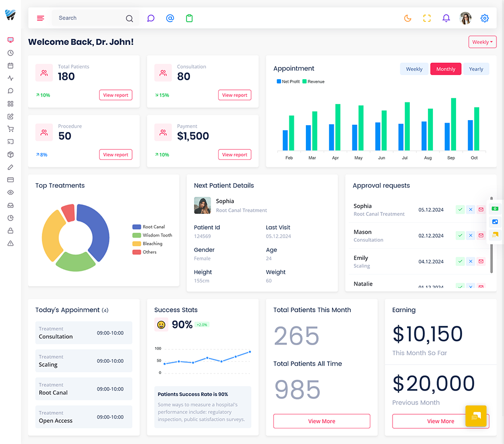Viewport: 504px width, 444px height.
Task: Open eye icon in sidebar
Action: (11, 192)
